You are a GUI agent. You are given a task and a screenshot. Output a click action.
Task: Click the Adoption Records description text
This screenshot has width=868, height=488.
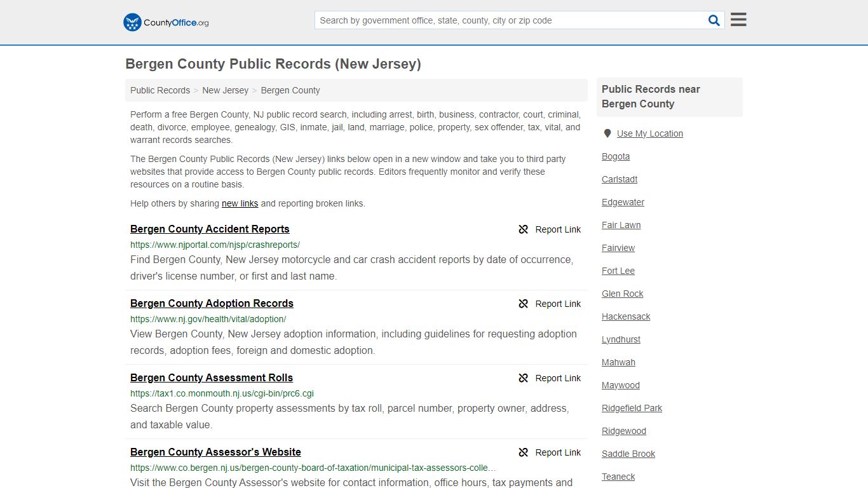coord(353,342)
